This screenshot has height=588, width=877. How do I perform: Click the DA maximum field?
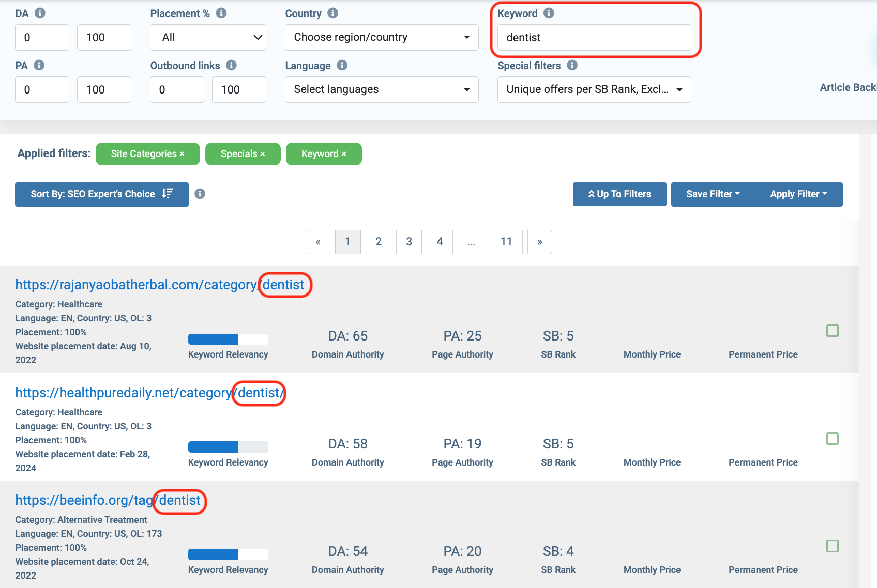click(104, 37)
